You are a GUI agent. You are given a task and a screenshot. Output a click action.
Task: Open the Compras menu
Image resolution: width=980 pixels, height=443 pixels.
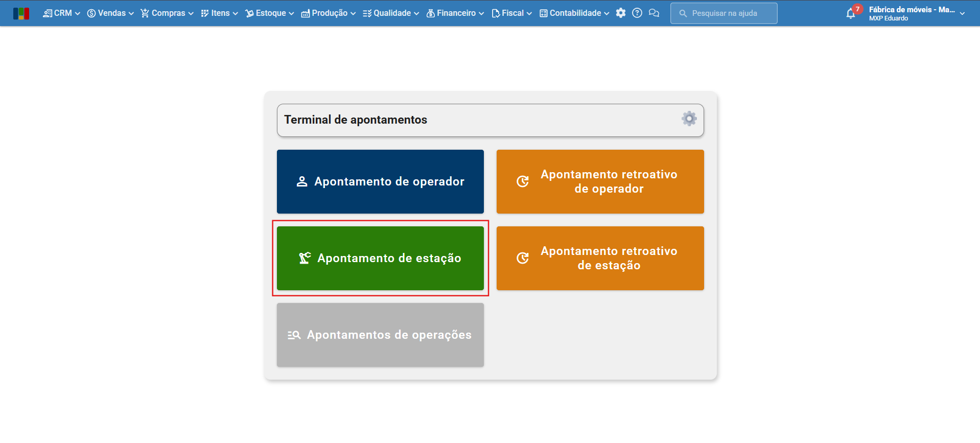pyautogui.click(x=167, y=13)
